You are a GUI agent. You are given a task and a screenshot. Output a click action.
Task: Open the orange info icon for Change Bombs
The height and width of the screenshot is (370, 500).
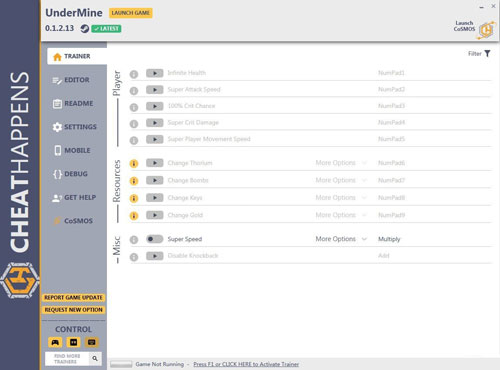[x=134, y=181]
